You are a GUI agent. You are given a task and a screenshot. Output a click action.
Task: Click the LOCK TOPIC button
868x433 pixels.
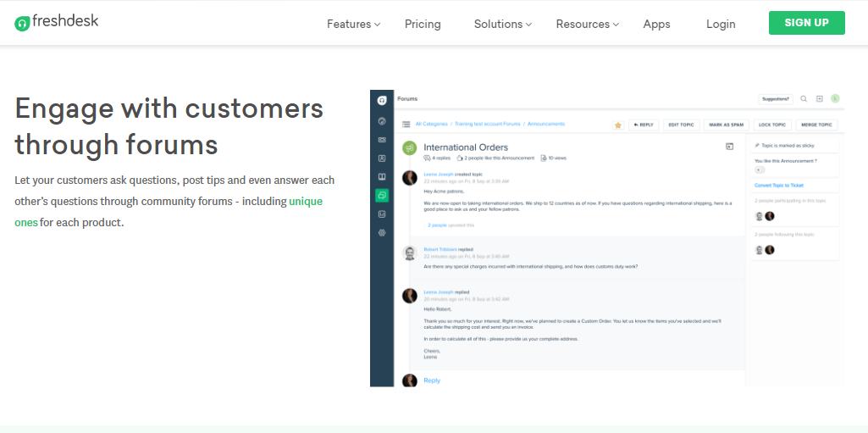(772, 125)
